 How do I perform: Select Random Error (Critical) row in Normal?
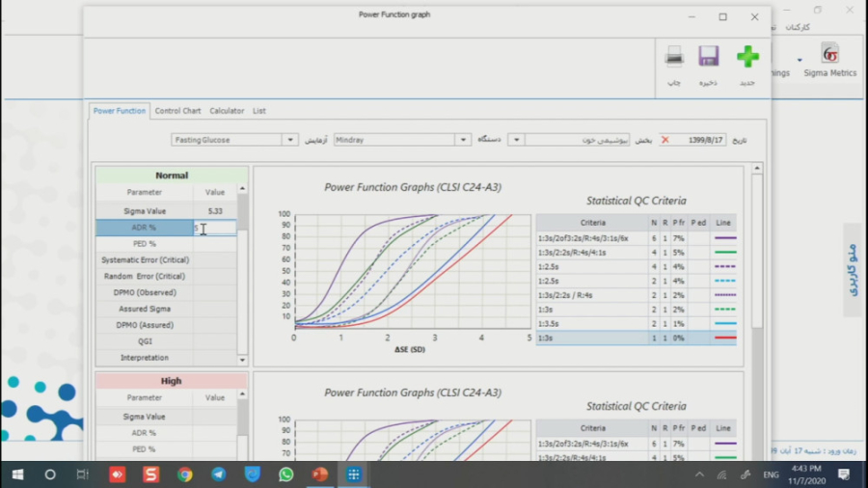(x=166, y=276)
